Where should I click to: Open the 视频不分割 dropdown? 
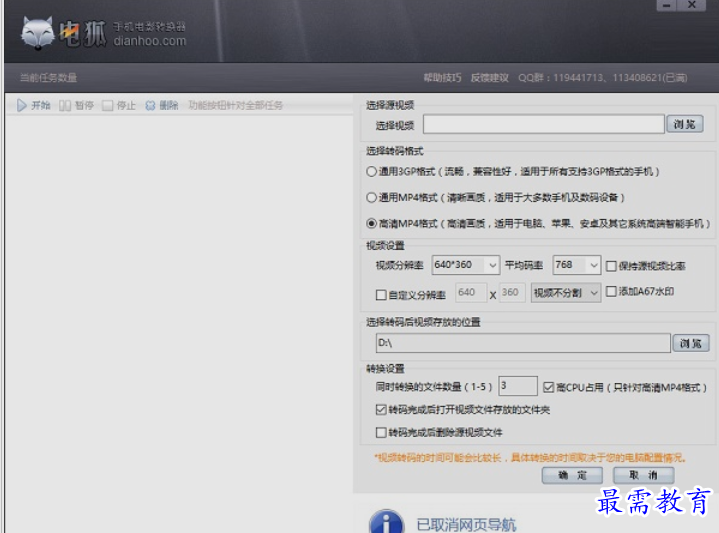click(x=566, y=293)
